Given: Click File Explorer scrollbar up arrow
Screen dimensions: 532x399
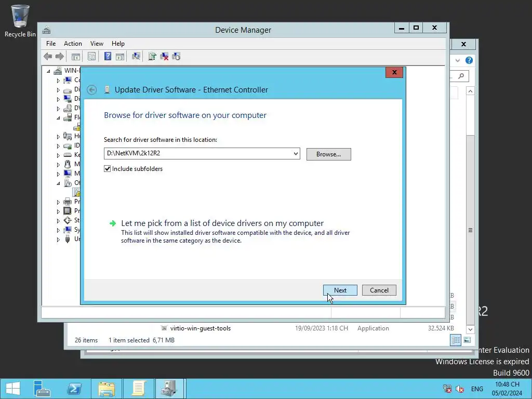Looking at the screenshot, I should 470,91.
